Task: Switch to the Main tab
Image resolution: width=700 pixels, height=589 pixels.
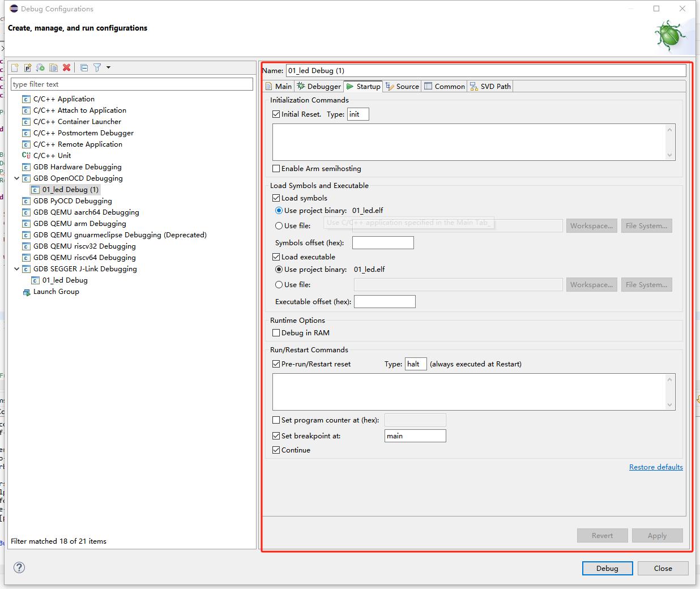Action: click(x=279, y=86)
